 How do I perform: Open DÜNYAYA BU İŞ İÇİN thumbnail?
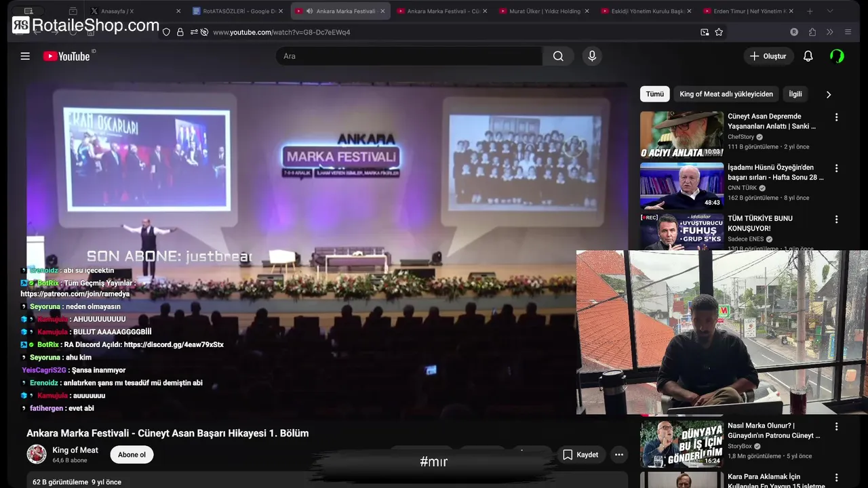[682, 444]
